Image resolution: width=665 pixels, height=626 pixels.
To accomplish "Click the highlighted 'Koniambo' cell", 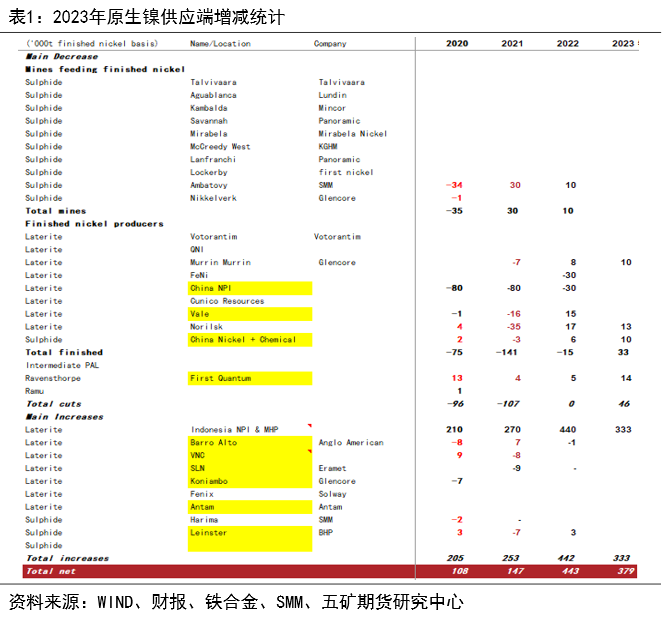I will tap(250, 481).
